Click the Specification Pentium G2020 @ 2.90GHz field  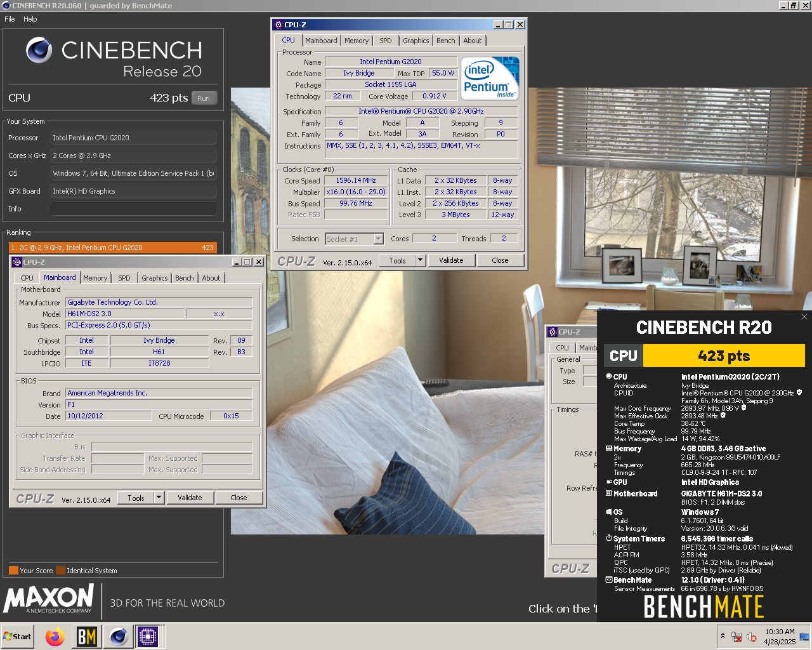pyautogui.click(x=421, y=111)
